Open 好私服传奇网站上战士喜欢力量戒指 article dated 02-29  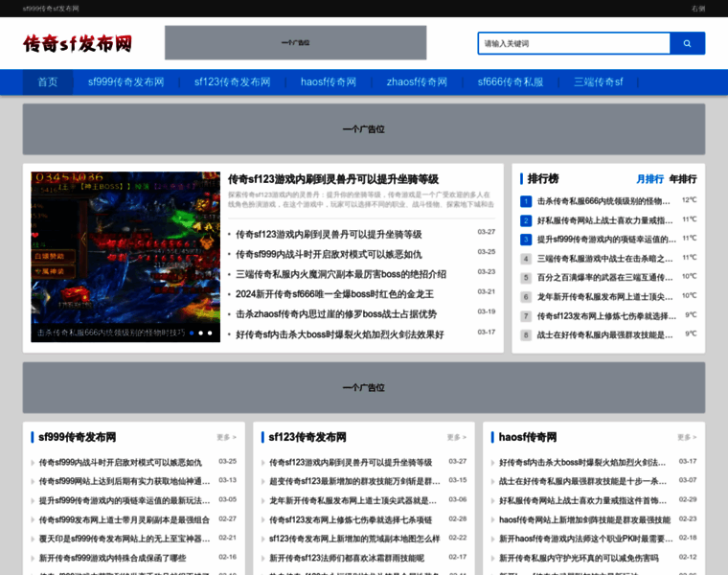click(582, 500)
